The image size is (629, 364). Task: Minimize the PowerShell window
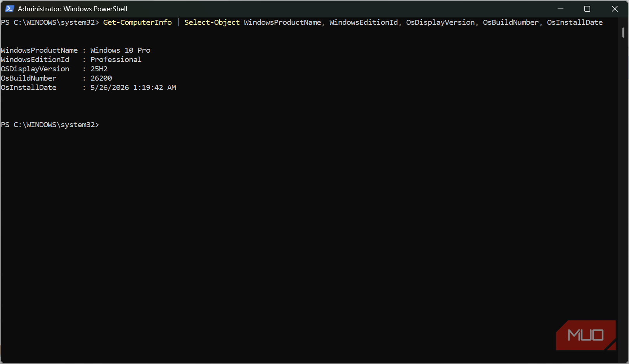pyautogui.click(x=560, y=9)
